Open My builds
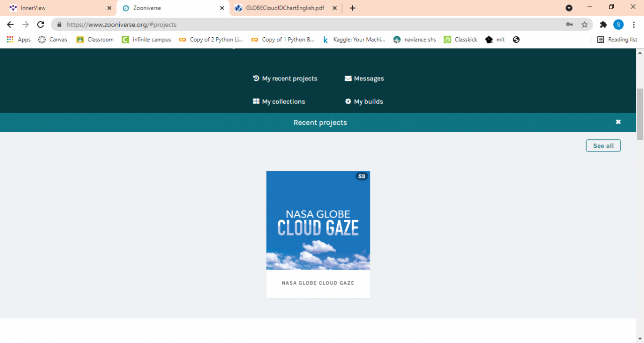This screenshot has width=644, height=343. (364, 102)
